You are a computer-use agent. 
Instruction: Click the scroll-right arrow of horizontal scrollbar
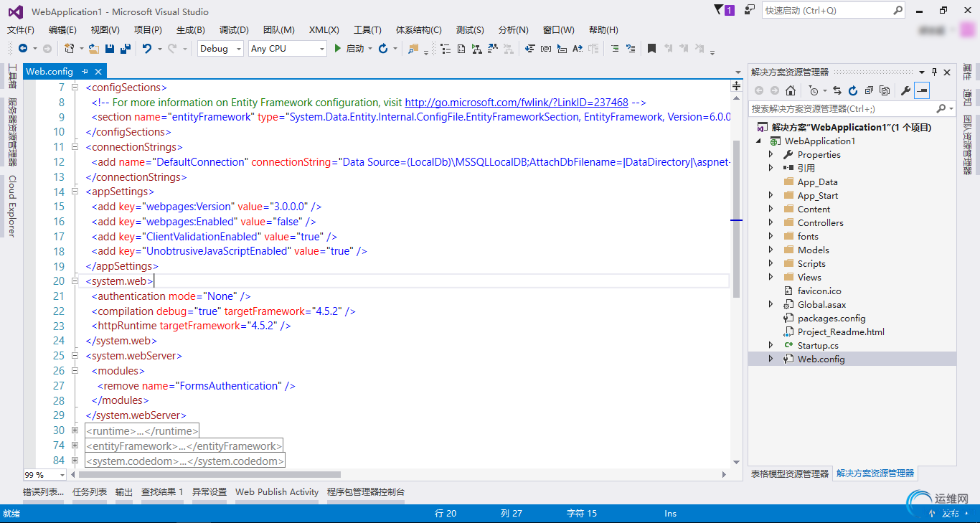724,474
